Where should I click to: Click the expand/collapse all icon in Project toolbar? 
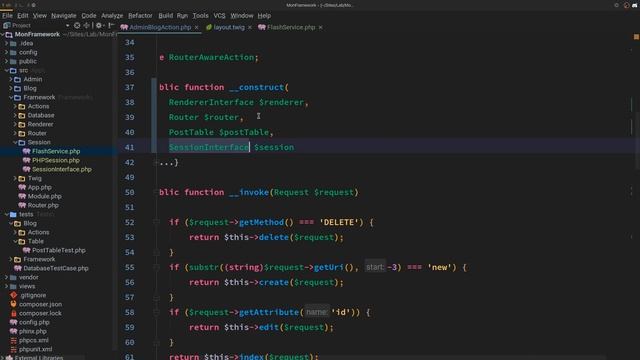click(x=87, y=25)
